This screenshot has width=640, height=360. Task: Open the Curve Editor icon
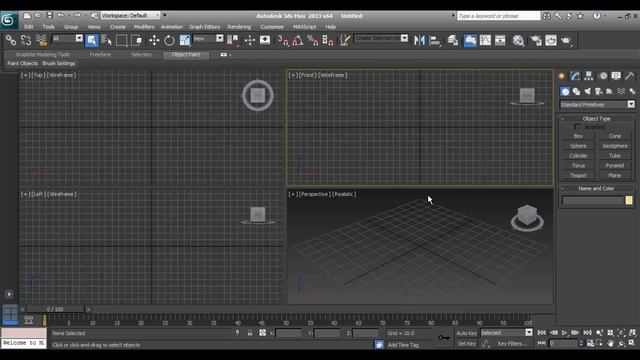pos(485,40)
